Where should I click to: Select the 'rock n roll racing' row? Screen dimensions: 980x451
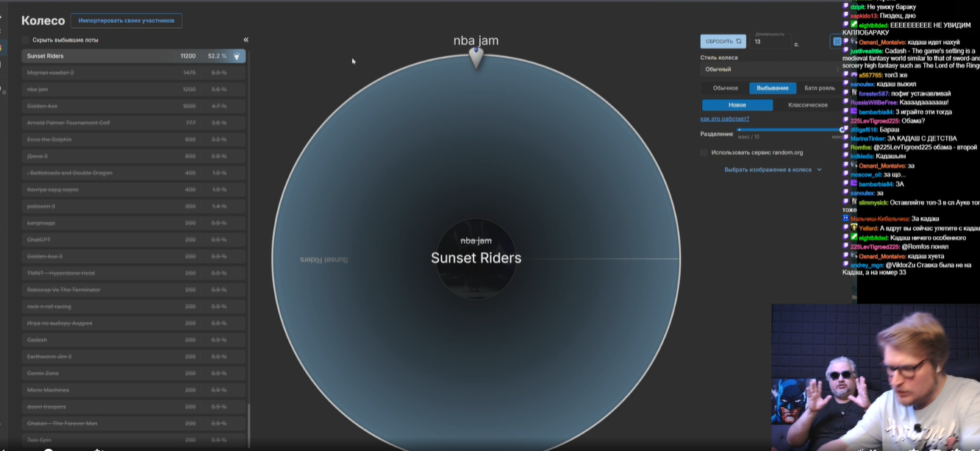click(133, 306)
